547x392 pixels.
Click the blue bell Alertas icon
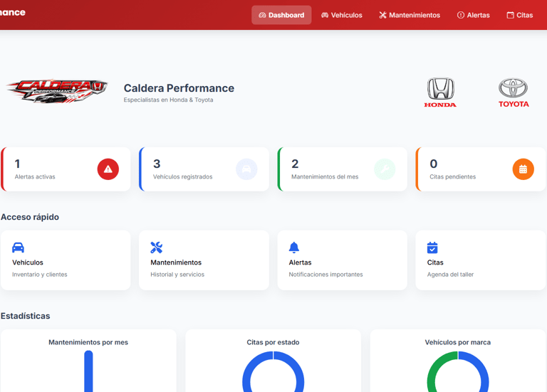tap(294, 248)
